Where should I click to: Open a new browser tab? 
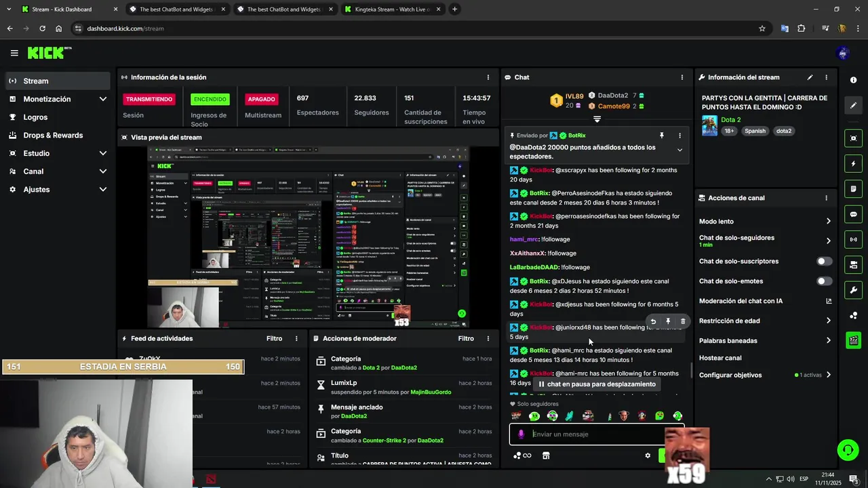pyautogui.click(x=454, y=9)
